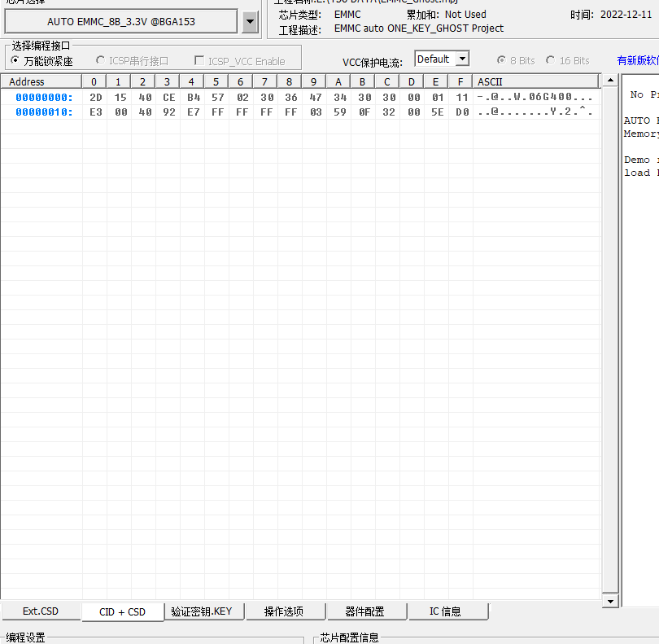This screenshot has height=644, width=659.
Task: Open the 操作选项 tab
Action: point(284,611)
